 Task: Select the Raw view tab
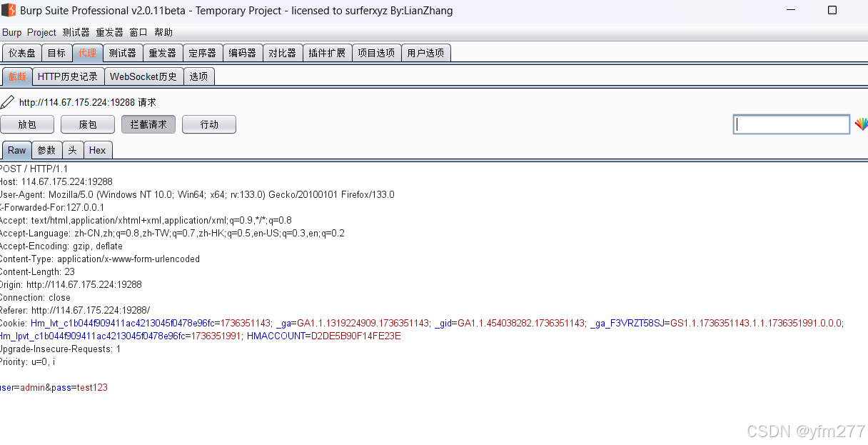(x=17, y=150)
